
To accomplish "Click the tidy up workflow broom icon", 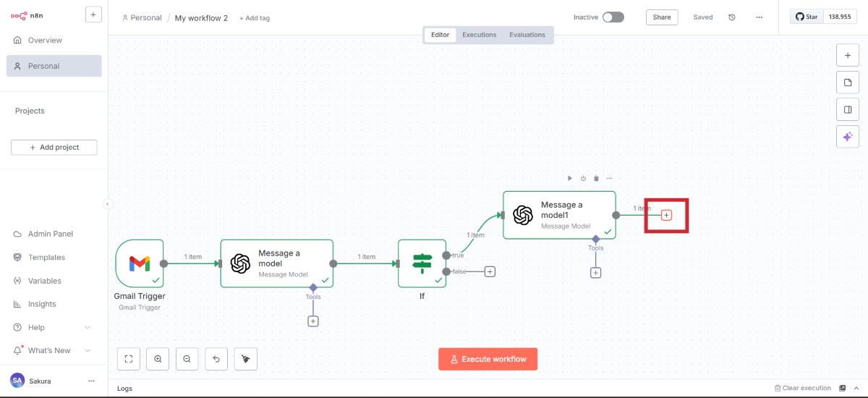I will point(246,358).
